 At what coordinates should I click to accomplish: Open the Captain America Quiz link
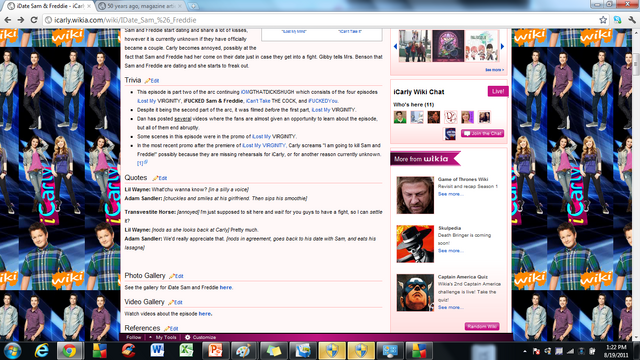(x=463, y=277)
